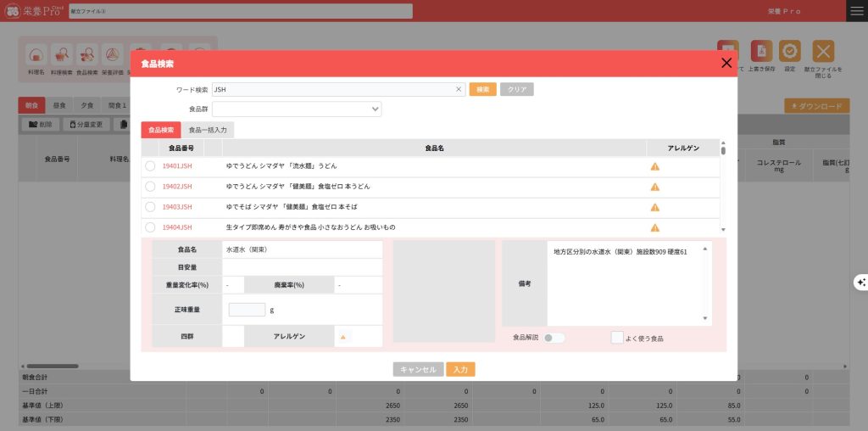Screen dimensions: 868x431
Task: Switch to 昼食 meal tab
Action: coord(60,105)
